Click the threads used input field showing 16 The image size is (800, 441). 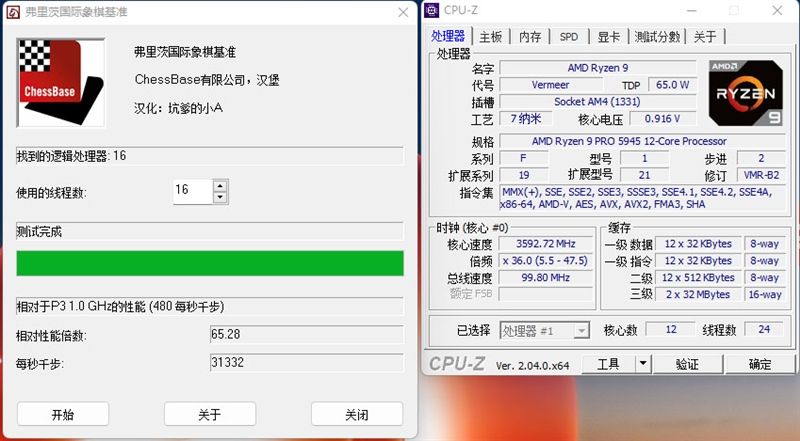[x=192, y=191]
